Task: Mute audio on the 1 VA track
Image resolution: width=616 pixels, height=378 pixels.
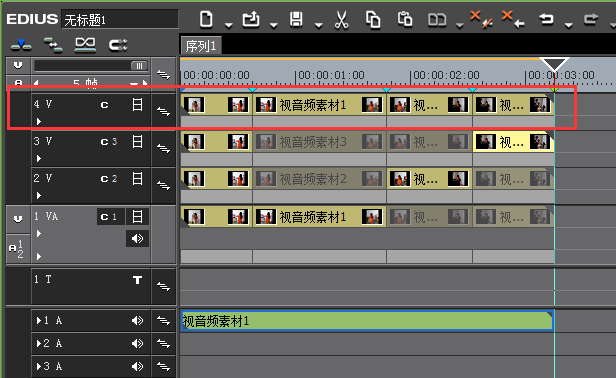Action: [x=137, y=239]
